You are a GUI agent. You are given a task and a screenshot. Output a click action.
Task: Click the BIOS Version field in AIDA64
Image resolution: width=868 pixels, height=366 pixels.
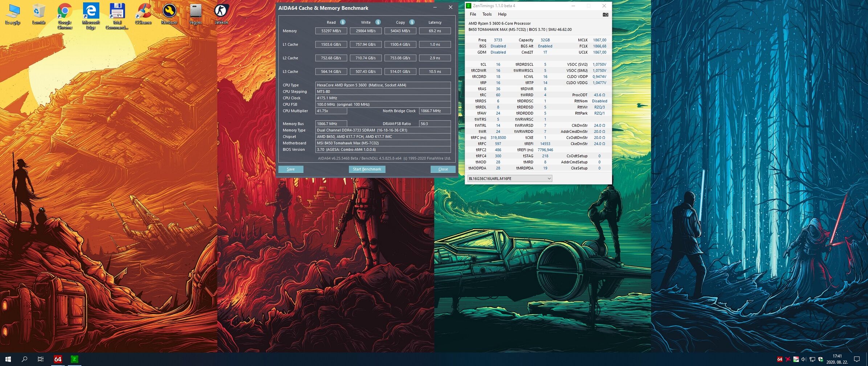383,149
